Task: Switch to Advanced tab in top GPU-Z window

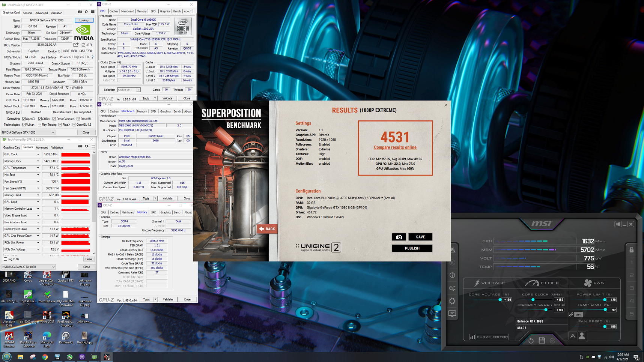Action: [42, 13]
